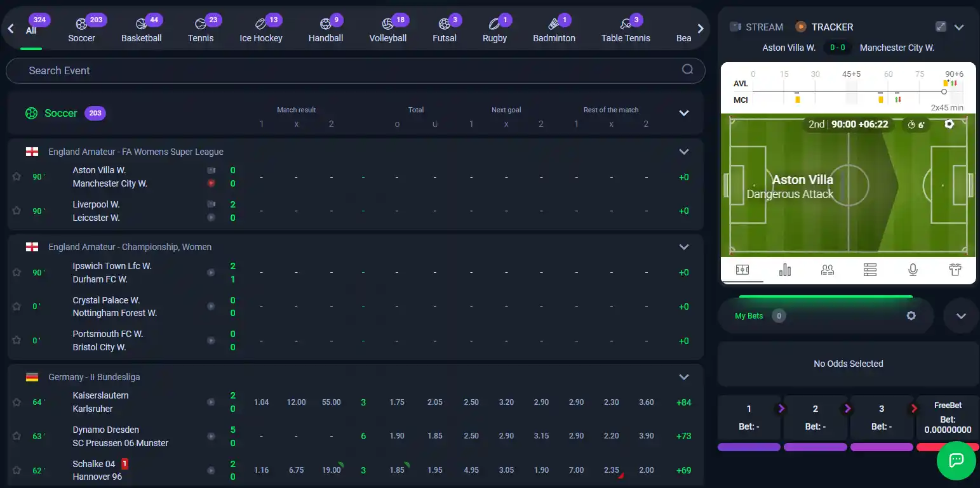Viewport: 980px width, 488px height.
Task: Pick over 1.90 total for Dynamo Dresden
Action: (397, 436)
